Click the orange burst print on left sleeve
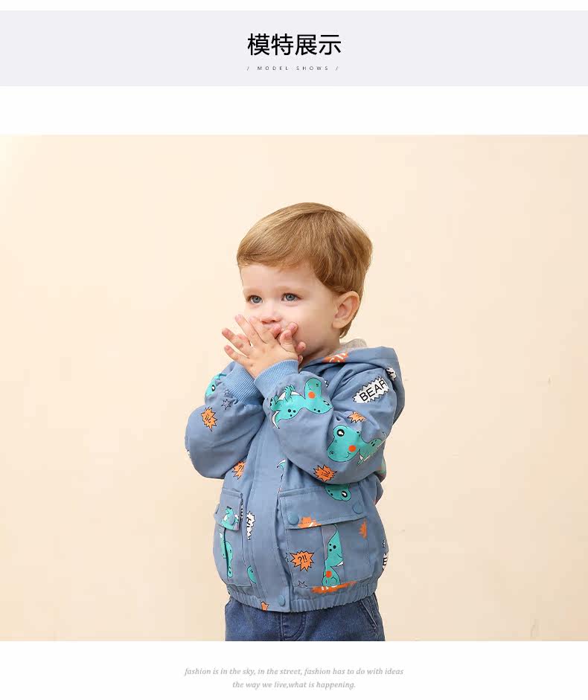 [x=208, y=419]
